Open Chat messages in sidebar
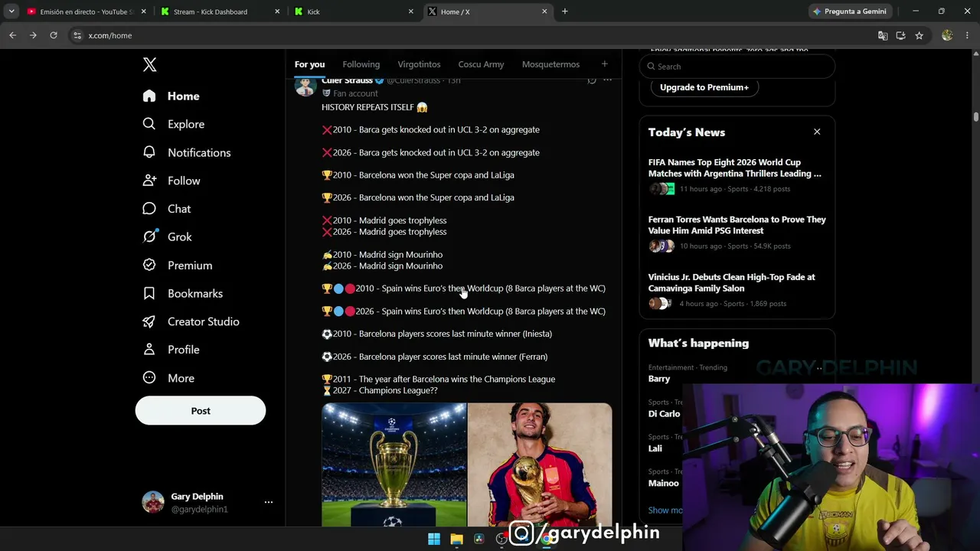Image resolution: width=980 pixels, height=551 pixels. click(168, 209)
